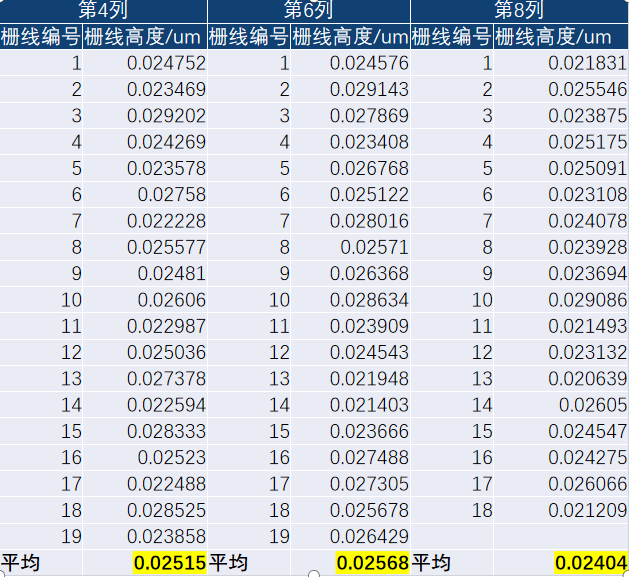Click grid line number 19 in 第4列
This screenshot has height=577, width=629.
pyautogui.click(x=71, y=536)
